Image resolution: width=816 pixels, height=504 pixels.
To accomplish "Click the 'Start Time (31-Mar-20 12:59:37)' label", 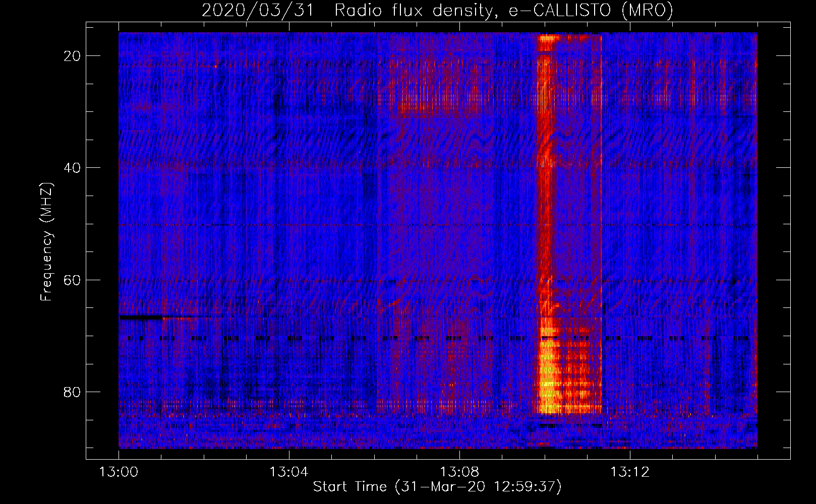I will (437, 487).
